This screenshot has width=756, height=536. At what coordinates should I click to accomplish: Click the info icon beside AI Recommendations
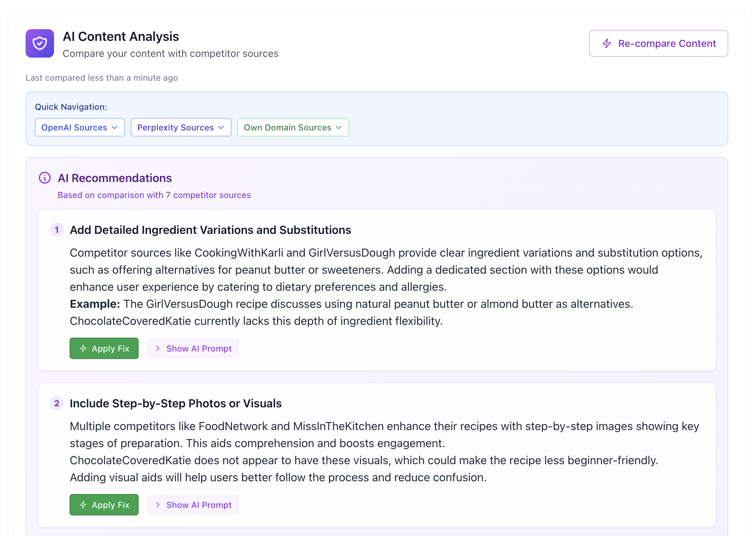[45, 178]
